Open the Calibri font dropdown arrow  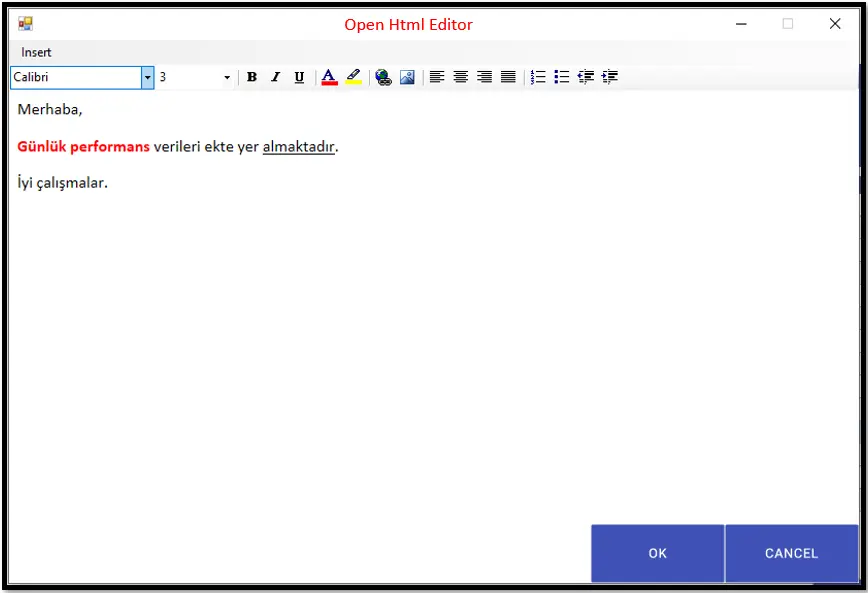tap(147, 78)
